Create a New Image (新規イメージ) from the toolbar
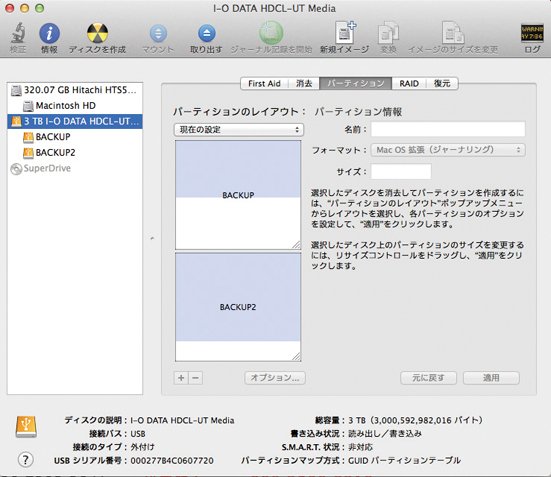Screen dimensions: 551x477 click(345, 33)
